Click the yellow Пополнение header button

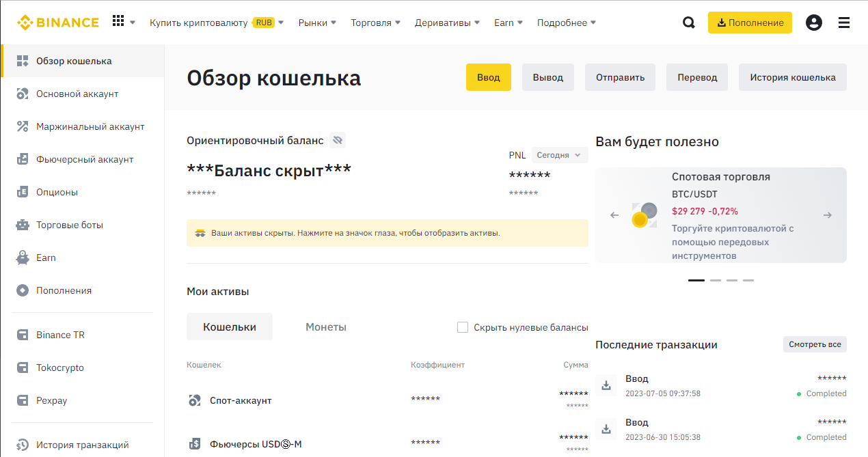click(750, 23)
